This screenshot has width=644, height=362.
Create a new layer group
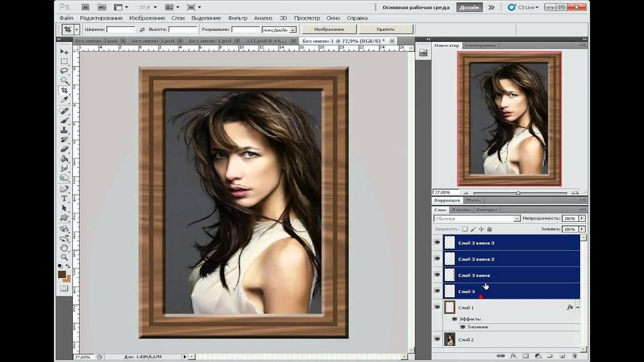tap(550, 355)
